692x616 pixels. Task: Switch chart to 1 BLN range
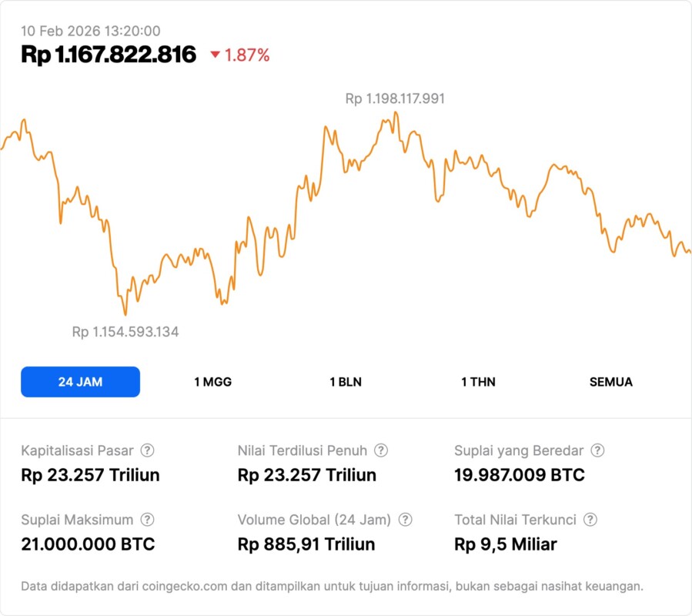click(346, 382)
